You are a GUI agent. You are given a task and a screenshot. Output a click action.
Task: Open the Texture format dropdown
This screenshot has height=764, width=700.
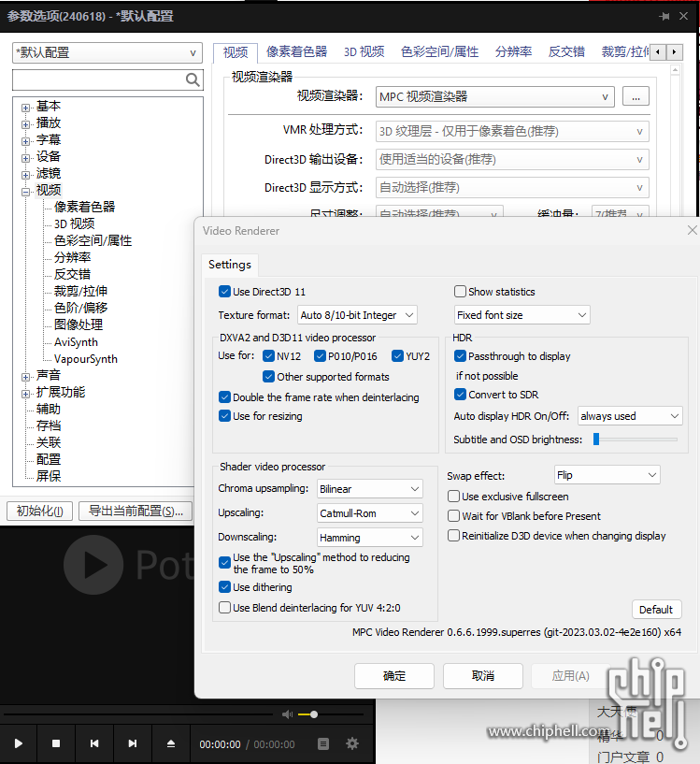click(x=358, y=315)
